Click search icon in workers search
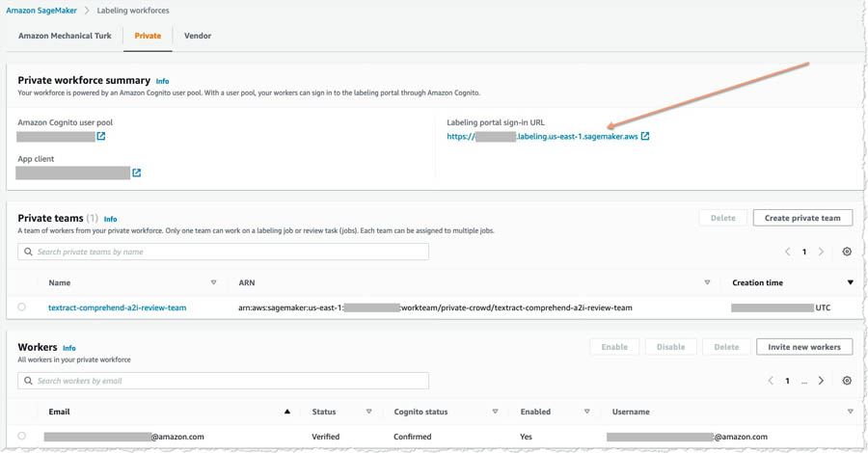The height and width of the screenshot is (453, 868). point(28,381)
